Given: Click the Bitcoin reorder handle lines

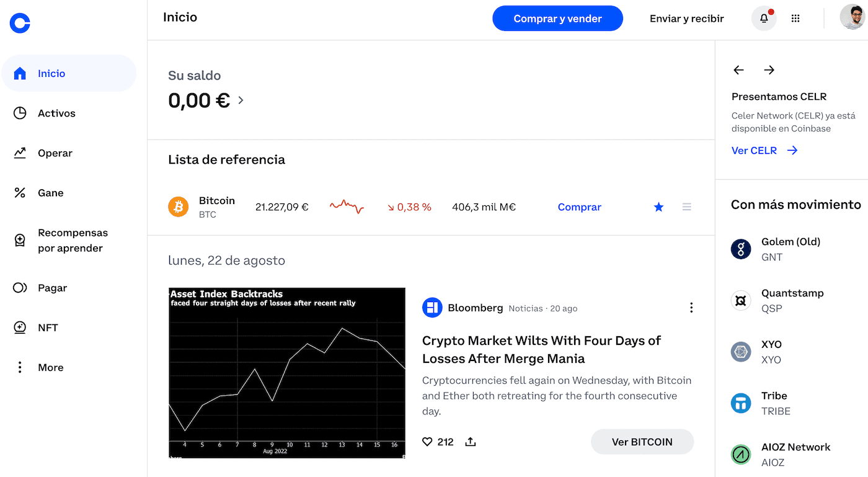Looking at the screenshot, I should (x=686, y=207).
